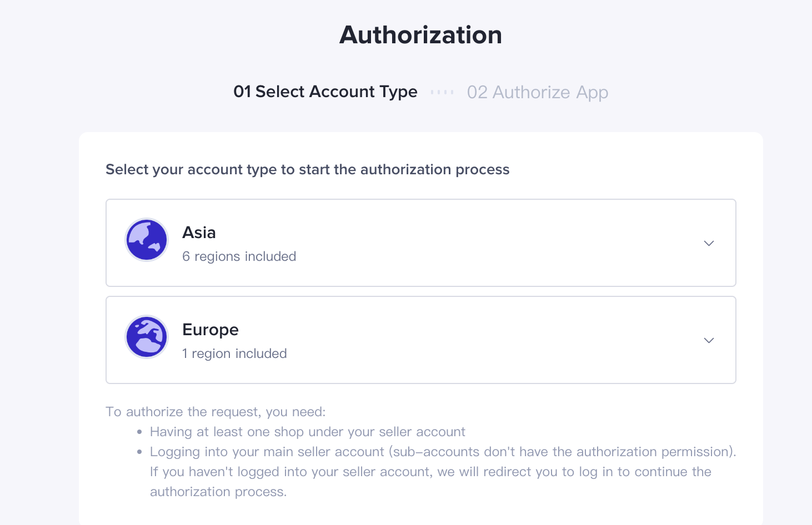Click the "If you haven't logged into" sentence

[430, 472]
